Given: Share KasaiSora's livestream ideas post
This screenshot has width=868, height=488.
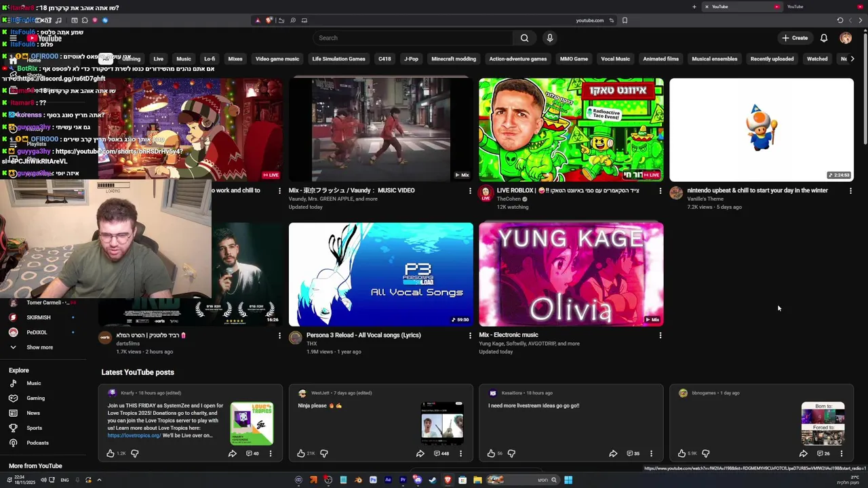Looking at the screenshot, I should tap(613, 453).
